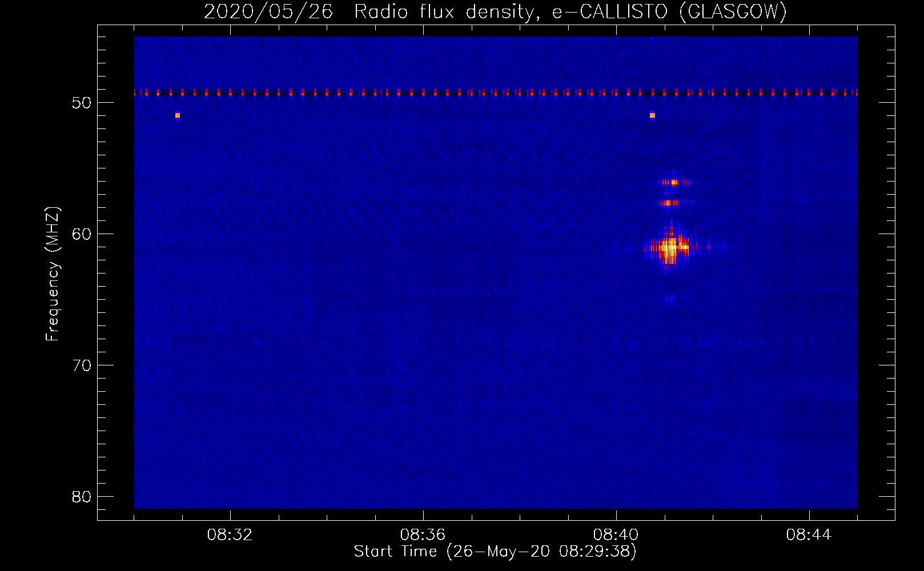Click the 70 frequency tick label
This screenshot has height=571, width=924.
pos(82,365)
